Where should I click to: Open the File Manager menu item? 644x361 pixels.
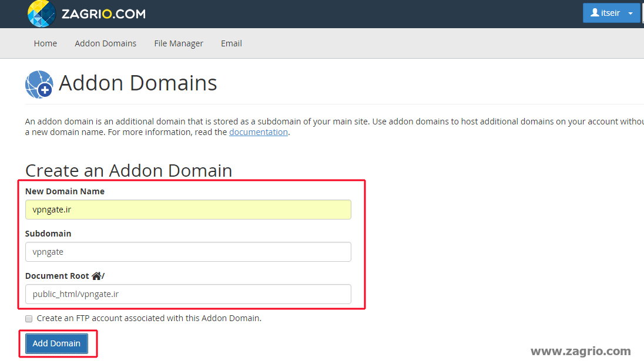click(x=179, y=43)
